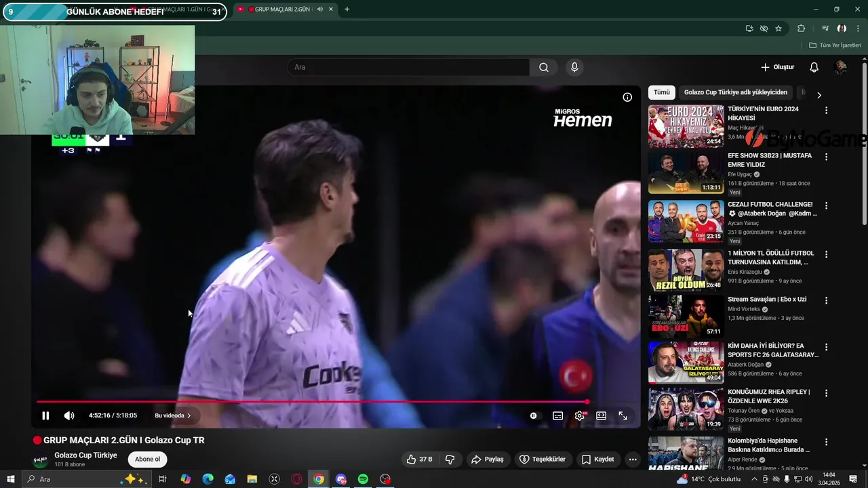Open a new browser tab

[347, 9]
